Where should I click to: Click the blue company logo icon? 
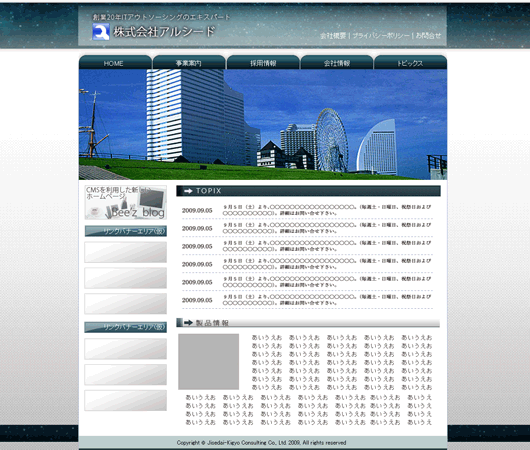click(101, 32)
